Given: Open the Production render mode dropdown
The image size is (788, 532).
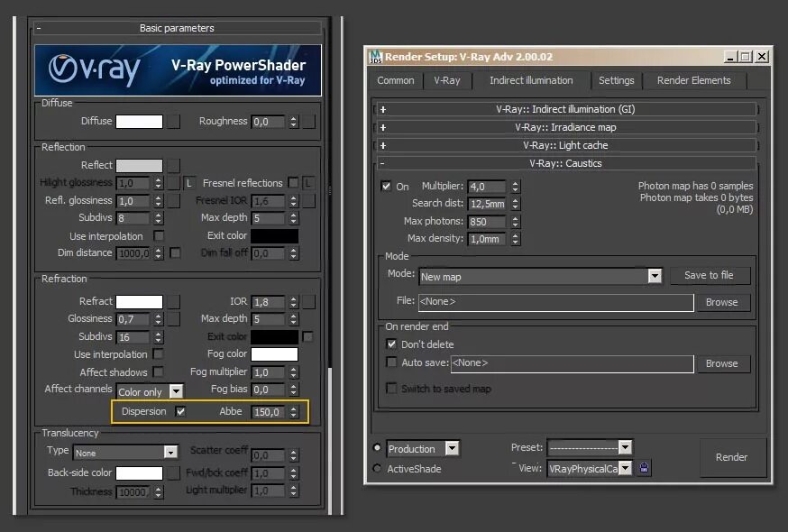Looking at the screenshot, I should pos(423,448).
